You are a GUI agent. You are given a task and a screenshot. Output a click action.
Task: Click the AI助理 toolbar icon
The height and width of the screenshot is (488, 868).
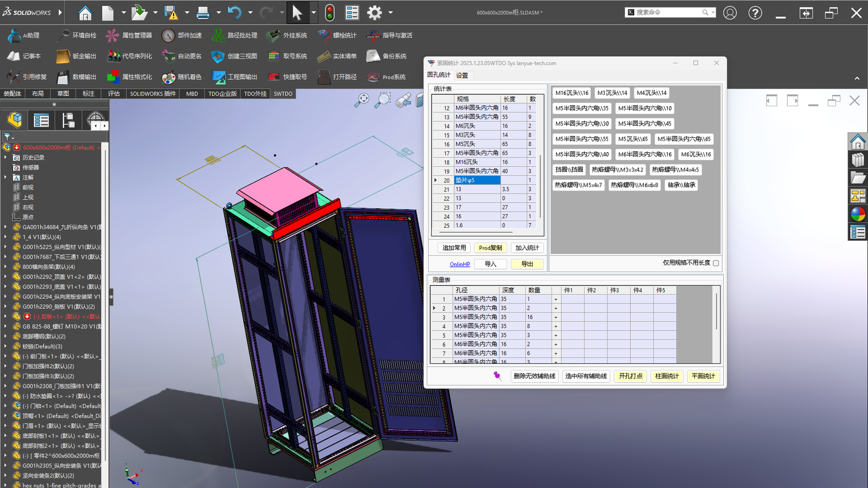point(15,36)
